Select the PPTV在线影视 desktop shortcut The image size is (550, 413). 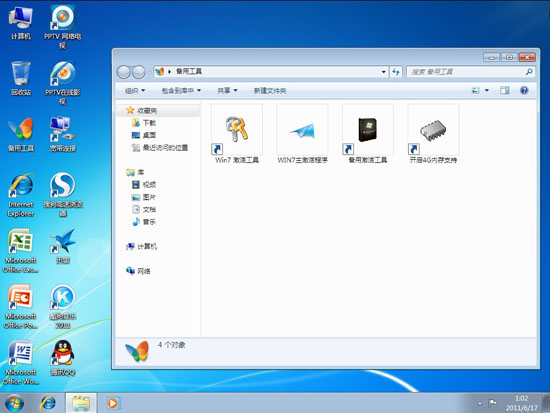click(62, 83)
